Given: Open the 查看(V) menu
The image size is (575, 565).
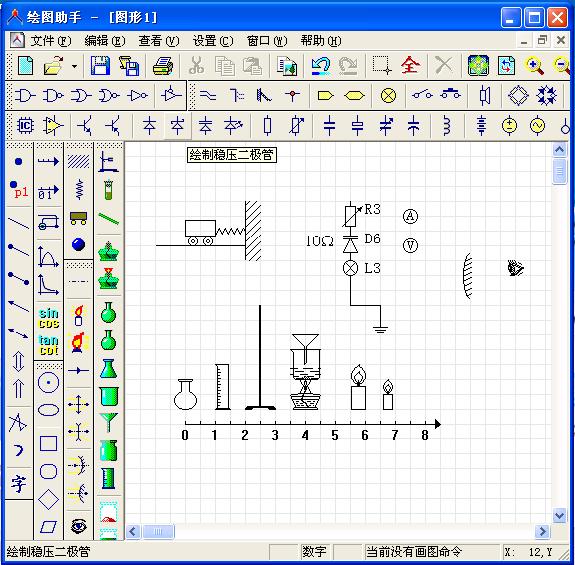Looking at the screenshot, I should point(159,41).
